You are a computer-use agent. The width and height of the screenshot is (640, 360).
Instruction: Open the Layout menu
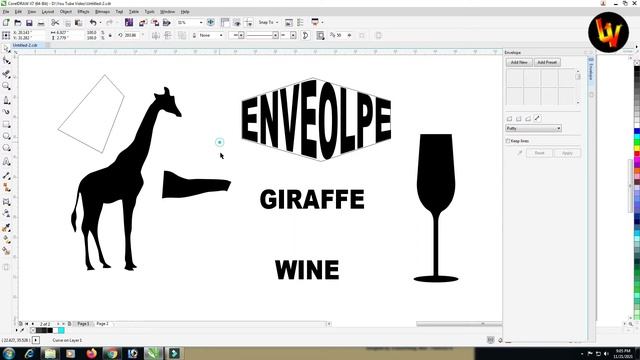pos(48,12)
